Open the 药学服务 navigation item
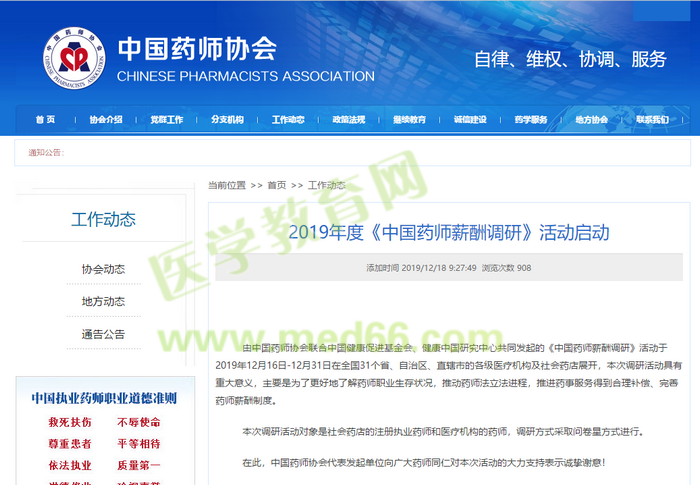This screenshot has width=700, height=485. (531, 120)
